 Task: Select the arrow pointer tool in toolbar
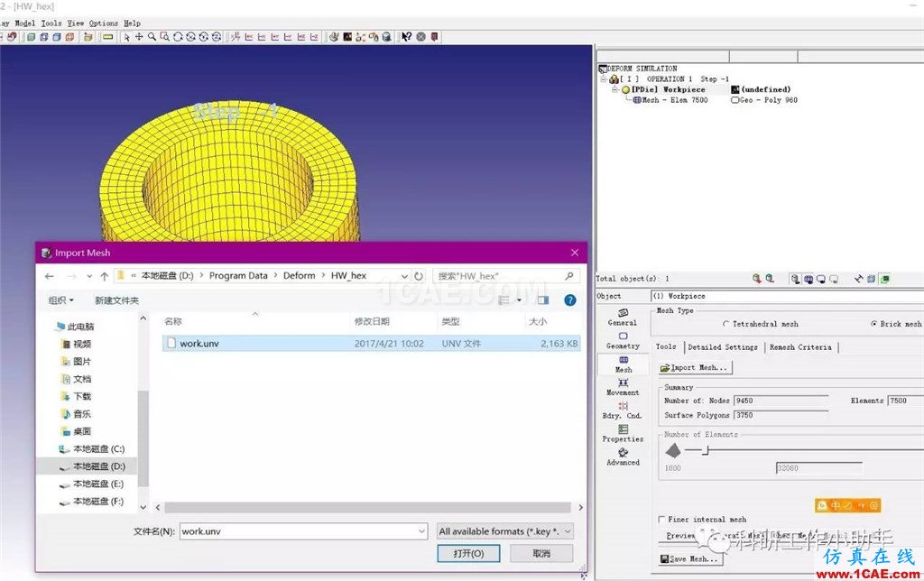[126, 37]
